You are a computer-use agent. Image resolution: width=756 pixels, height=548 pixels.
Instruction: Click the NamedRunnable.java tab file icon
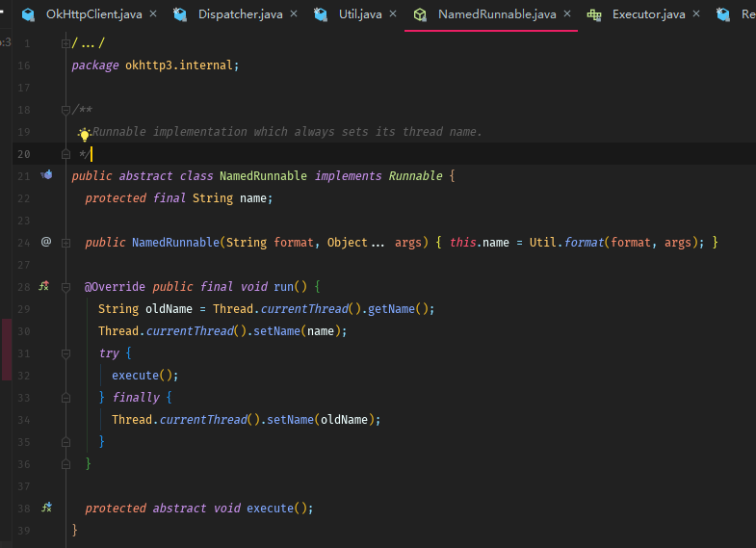tap(420, 14)
